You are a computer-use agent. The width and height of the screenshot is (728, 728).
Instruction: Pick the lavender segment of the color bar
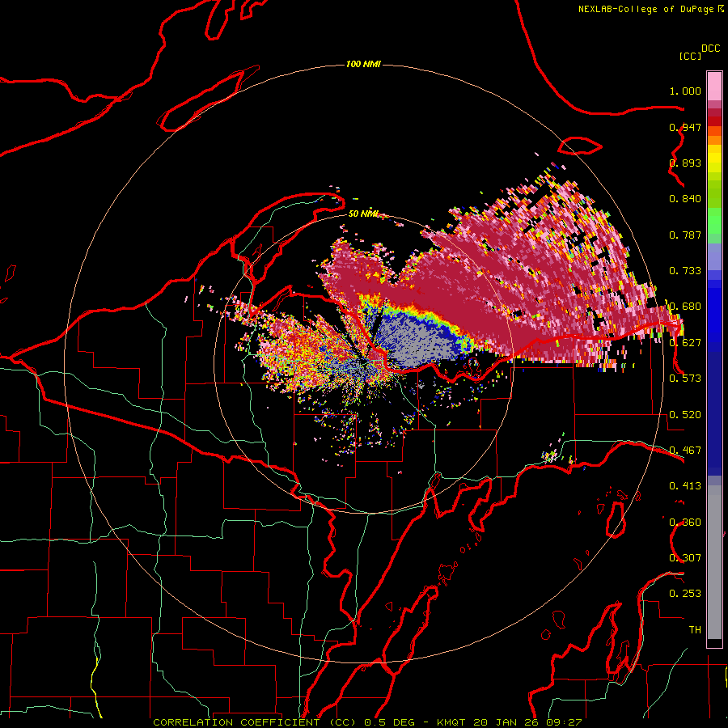pos(714,256)
